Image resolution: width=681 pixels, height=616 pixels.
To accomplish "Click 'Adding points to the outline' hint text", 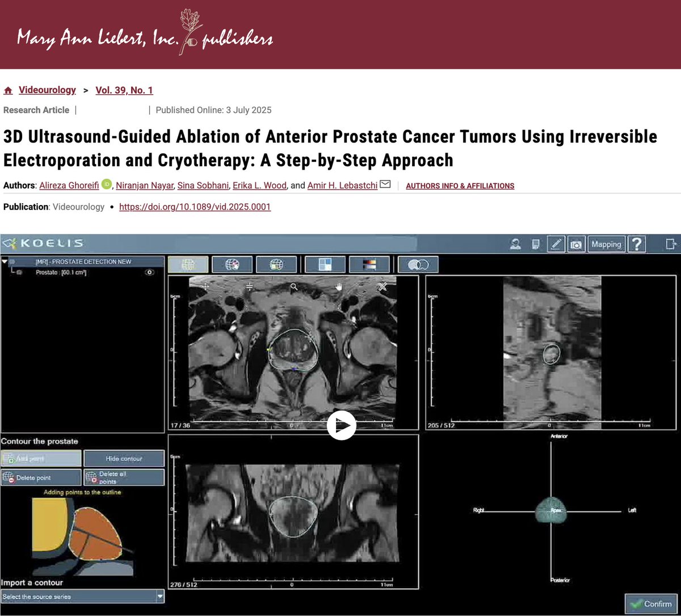I will [x=83, y=492].
